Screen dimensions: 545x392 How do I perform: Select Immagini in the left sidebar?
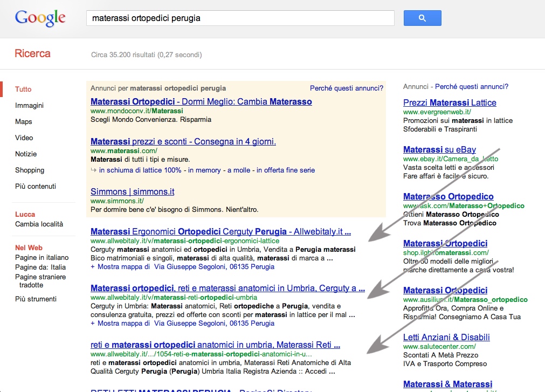coord(29,106)
